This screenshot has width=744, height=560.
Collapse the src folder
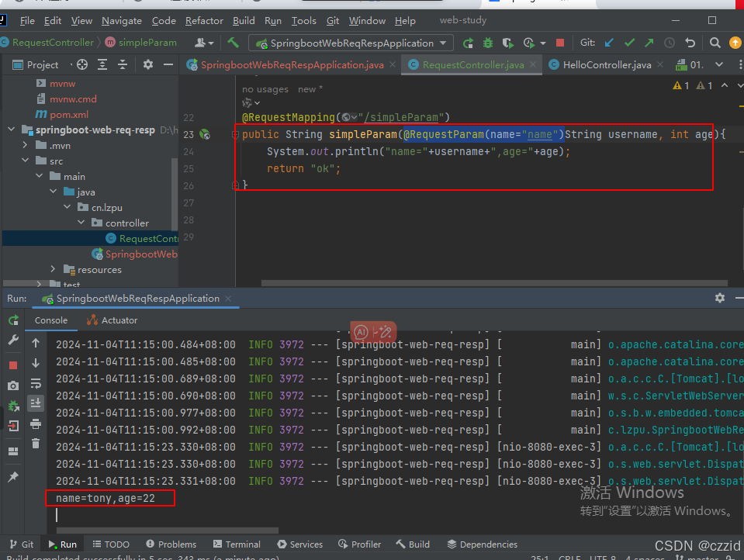pos(25,161)
